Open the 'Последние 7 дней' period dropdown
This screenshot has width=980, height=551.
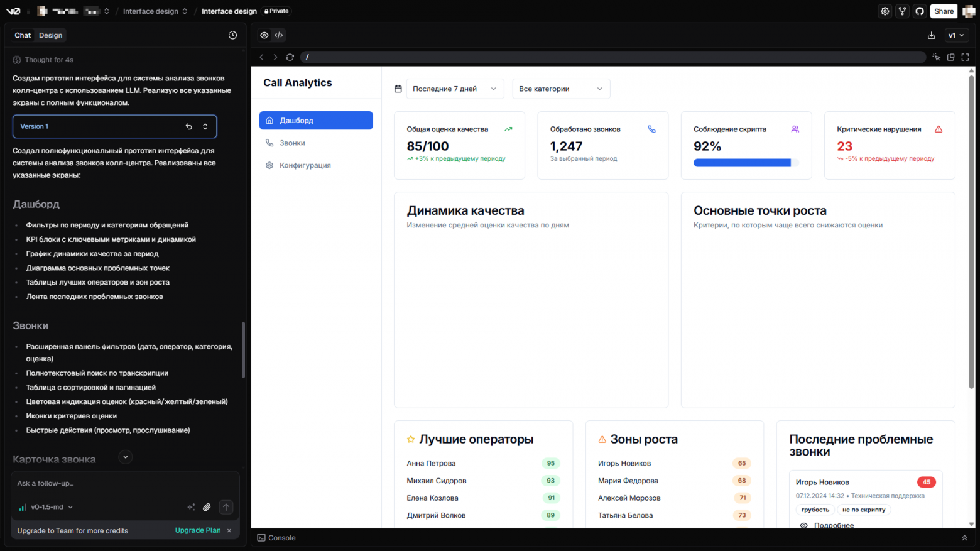[455, 89]
